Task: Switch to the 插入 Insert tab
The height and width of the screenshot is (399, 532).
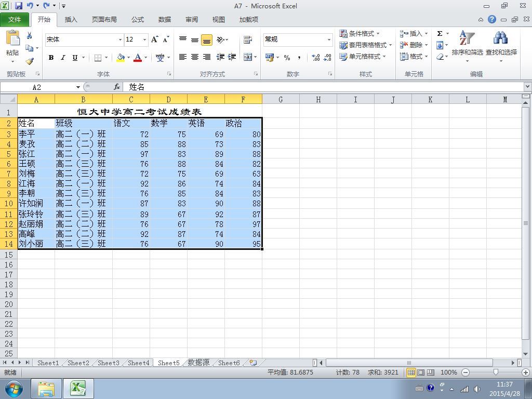Action: (x=71, y=20)
